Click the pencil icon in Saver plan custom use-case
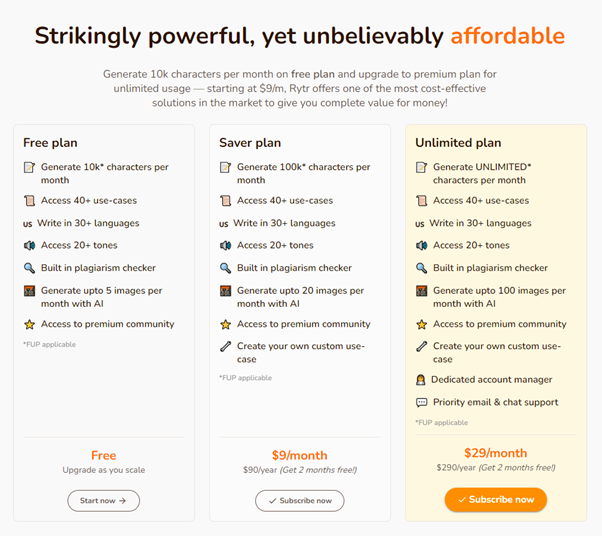Screen dimensions: 602x536 click(225, 346)
